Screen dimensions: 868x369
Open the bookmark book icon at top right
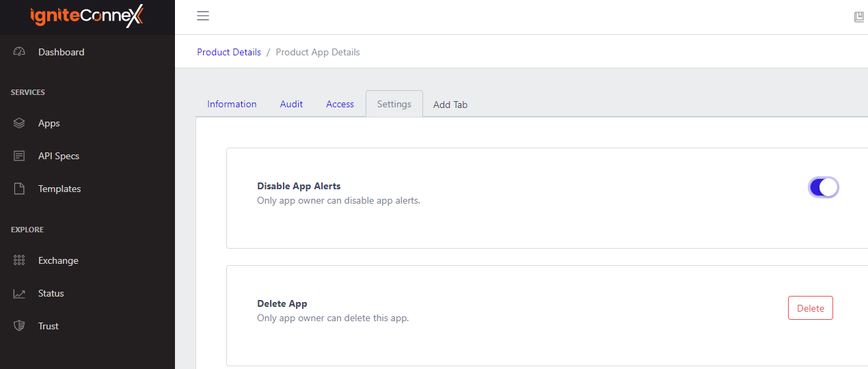click(x=859, y=17)
